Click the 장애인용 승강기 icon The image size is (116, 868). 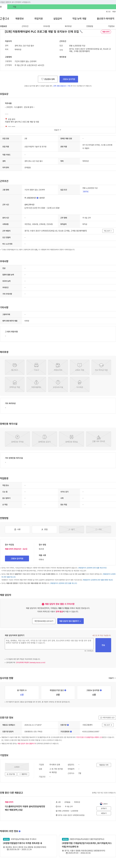pos(44,439)
